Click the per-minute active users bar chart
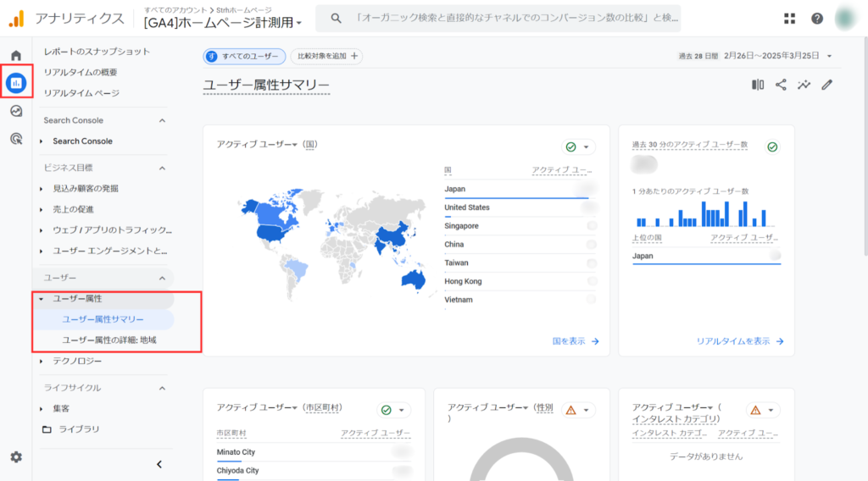 click(703, 214)
